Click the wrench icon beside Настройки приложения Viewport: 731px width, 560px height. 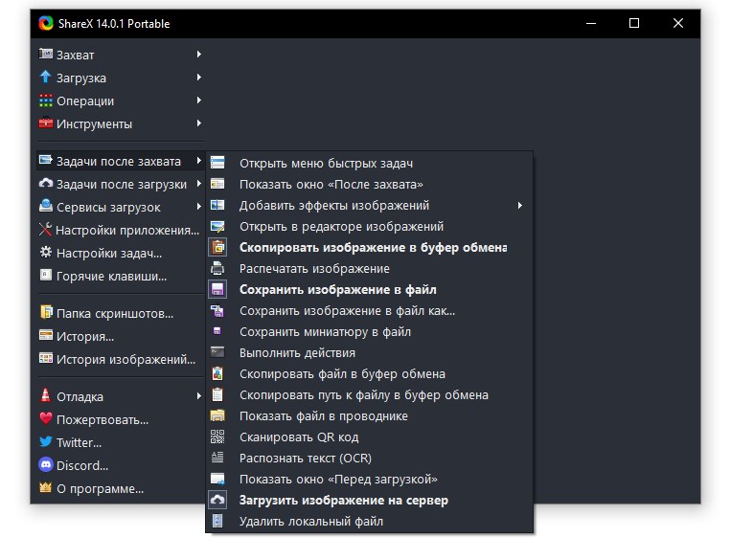point(45,229)
